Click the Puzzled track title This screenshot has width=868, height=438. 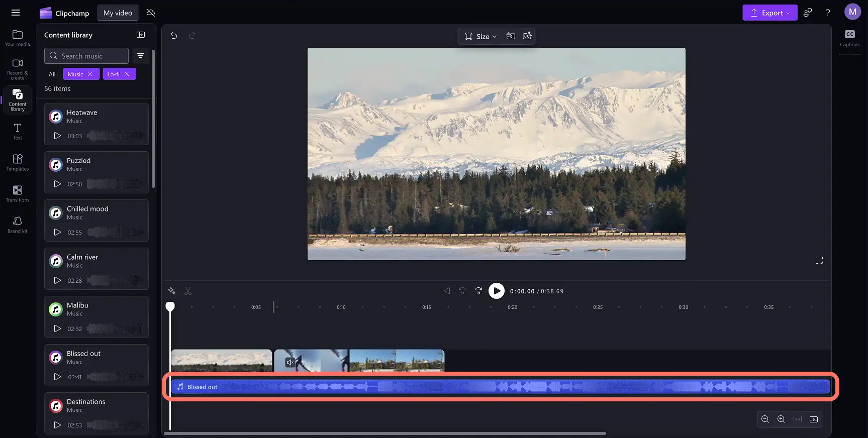pyautogui.click(x=78, y=160)
